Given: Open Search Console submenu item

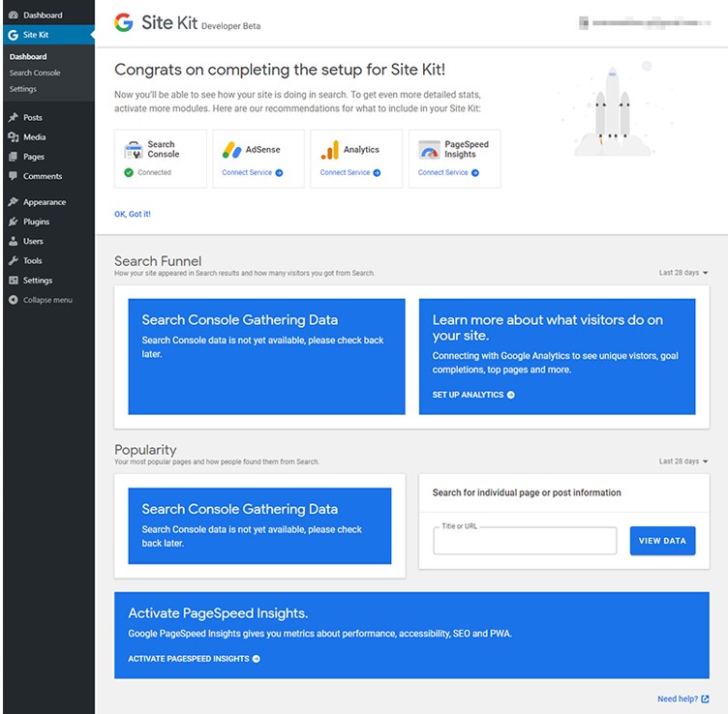Looking at the screenshot, I should click(x=35, y=73).
